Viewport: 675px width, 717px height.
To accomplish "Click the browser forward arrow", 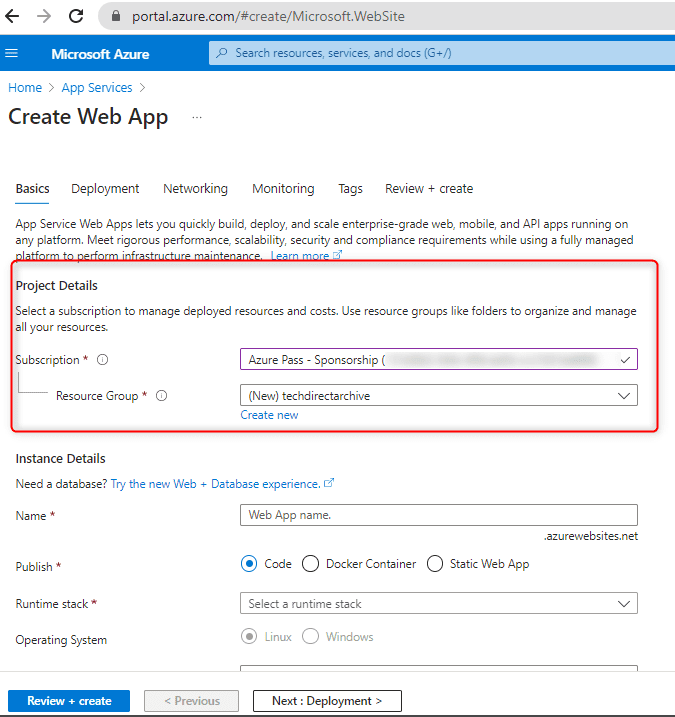I will [x=44, y=16].
